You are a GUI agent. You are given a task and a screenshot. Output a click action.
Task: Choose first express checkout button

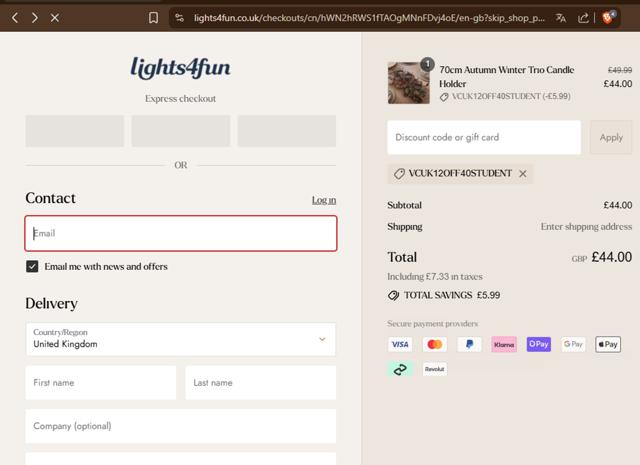[75, 131]
